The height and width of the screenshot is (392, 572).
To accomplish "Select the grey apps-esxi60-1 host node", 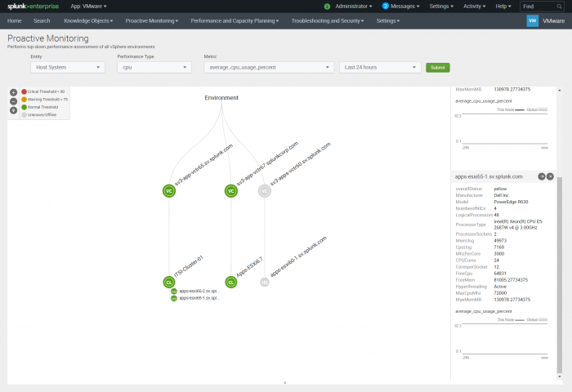I will 265,282.
